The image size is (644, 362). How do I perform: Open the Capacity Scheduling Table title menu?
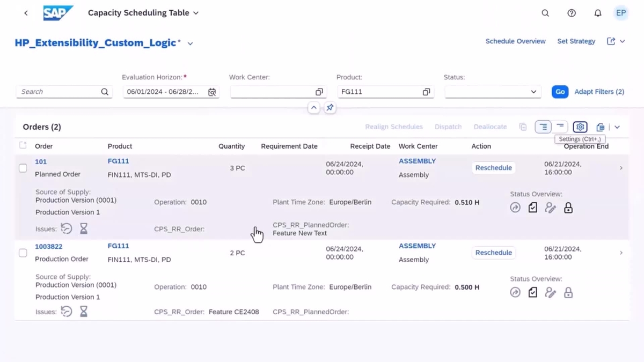coord(196,12)
